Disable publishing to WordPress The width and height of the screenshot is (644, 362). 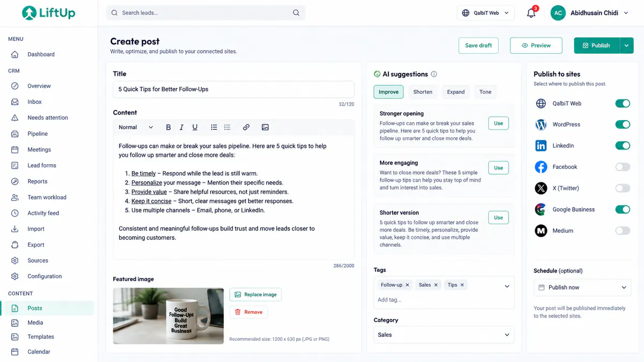point(623,124)
